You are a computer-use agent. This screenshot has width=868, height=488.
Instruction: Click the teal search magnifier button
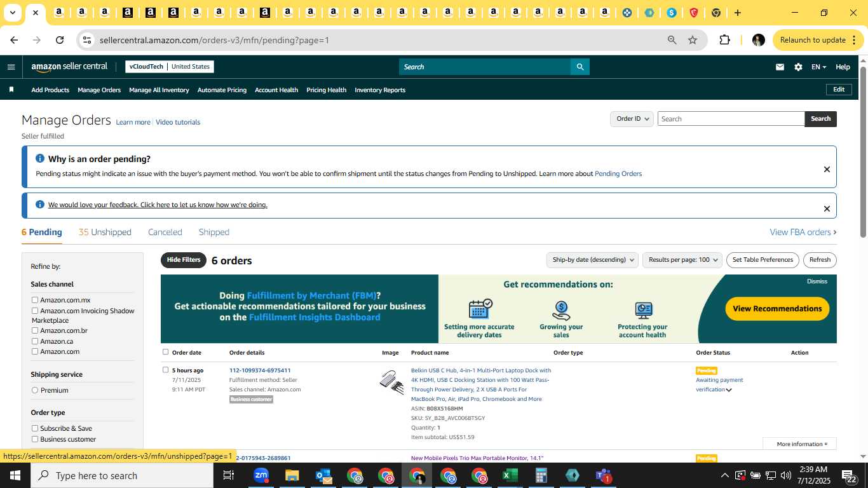coord(580,67)
